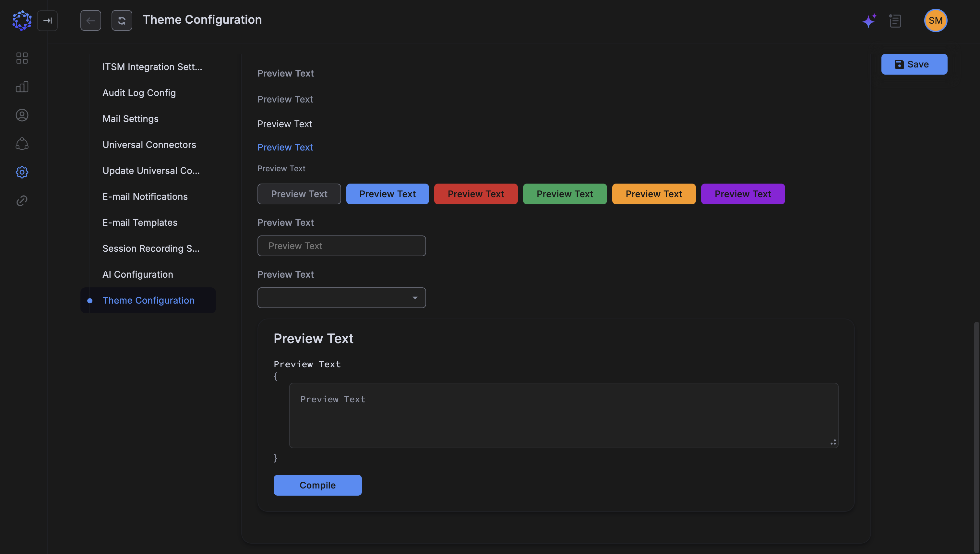Collapse the sidebar using the arrow toggle

coord(48,20)
